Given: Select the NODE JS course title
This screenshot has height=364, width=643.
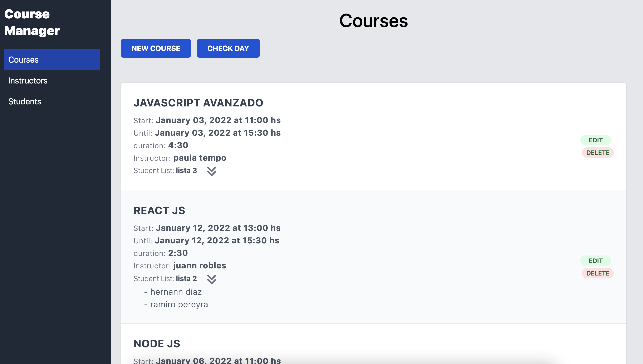Looking at the screenshot, I should 157,344.
